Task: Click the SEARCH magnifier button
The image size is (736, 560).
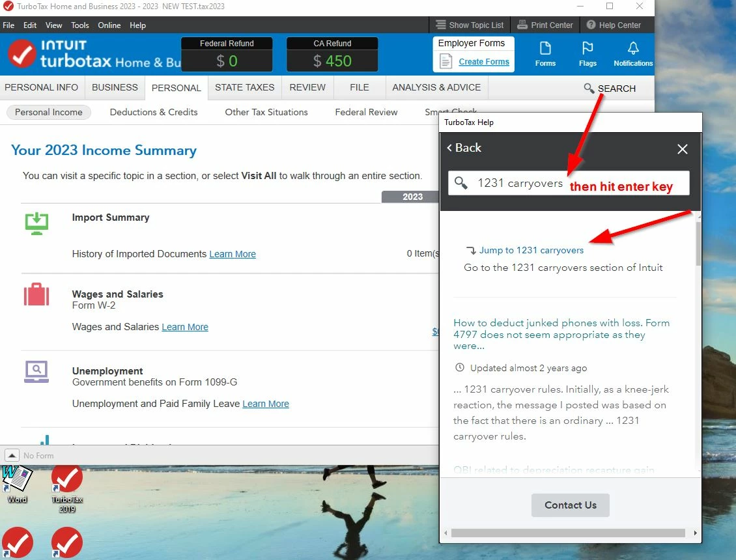Action: coord(609,89)
